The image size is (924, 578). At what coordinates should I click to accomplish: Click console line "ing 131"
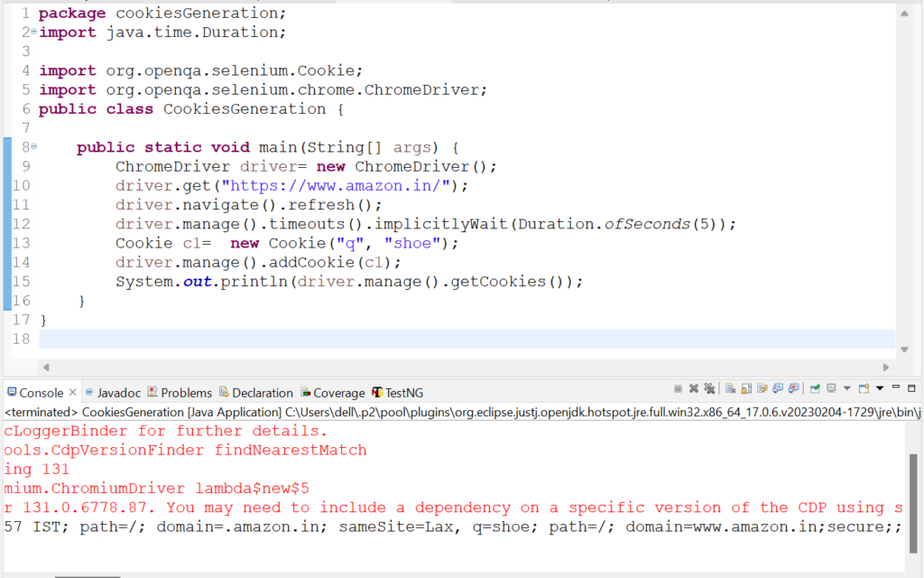pos(36,470)
